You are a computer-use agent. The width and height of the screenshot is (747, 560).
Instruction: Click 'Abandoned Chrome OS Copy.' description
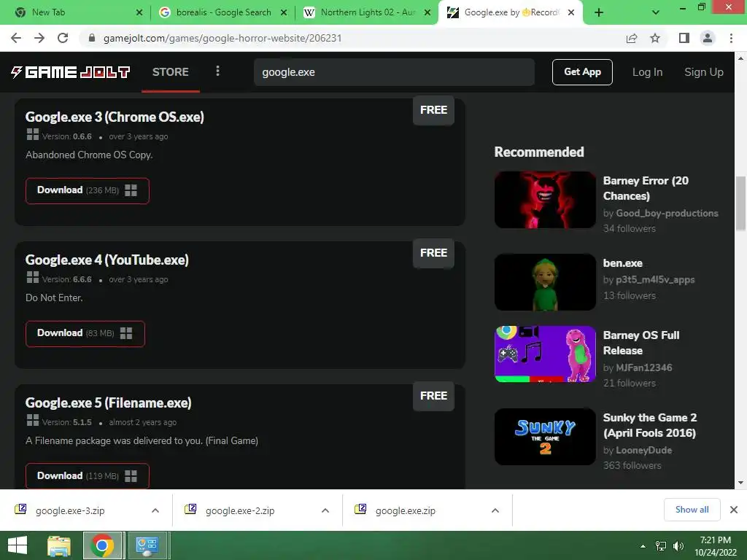click(89, 155)
